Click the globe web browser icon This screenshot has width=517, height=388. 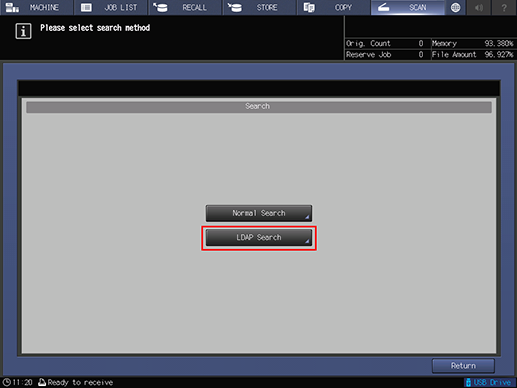click(x=455, y=7)
